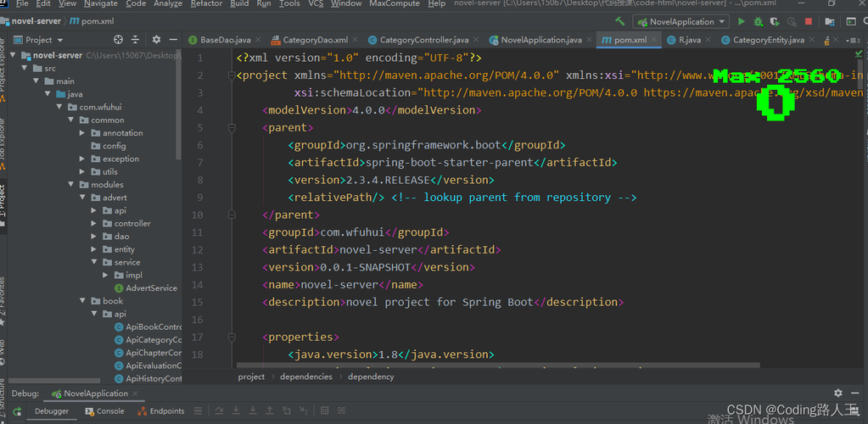Run NovelApplication with the green play icon

pos(742,21)
